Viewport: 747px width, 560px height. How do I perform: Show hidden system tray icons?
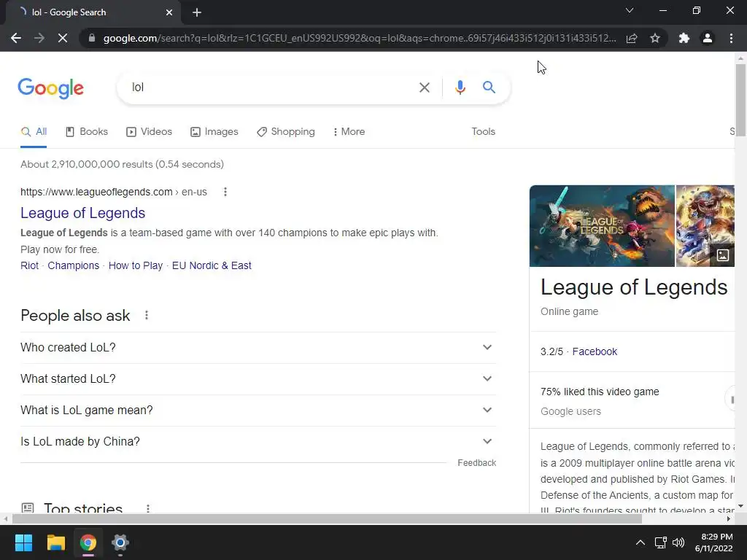(x=640, y=542)
